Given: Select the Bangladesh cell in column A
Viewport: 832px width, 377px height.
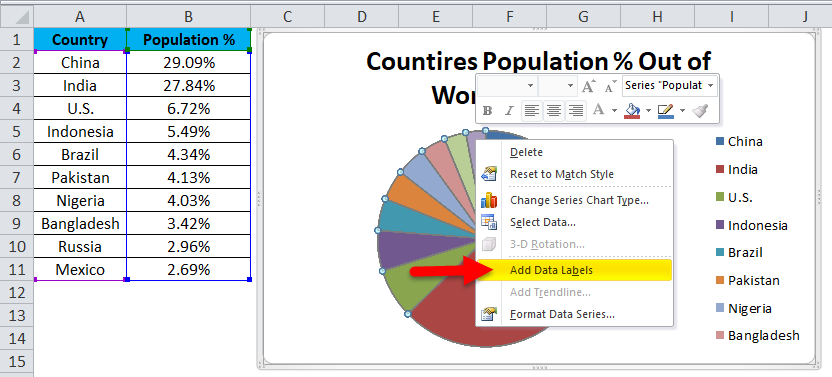Looking at the screenshot, I should click(x=80, y=224).
